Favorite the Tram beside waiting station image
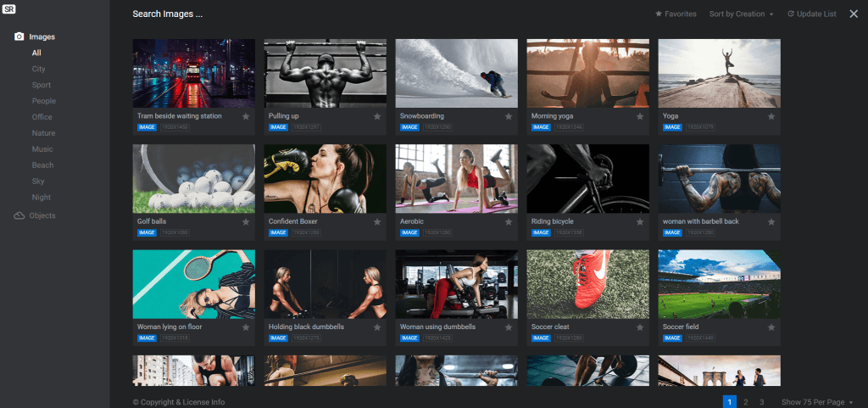 (x=246, y=116)
